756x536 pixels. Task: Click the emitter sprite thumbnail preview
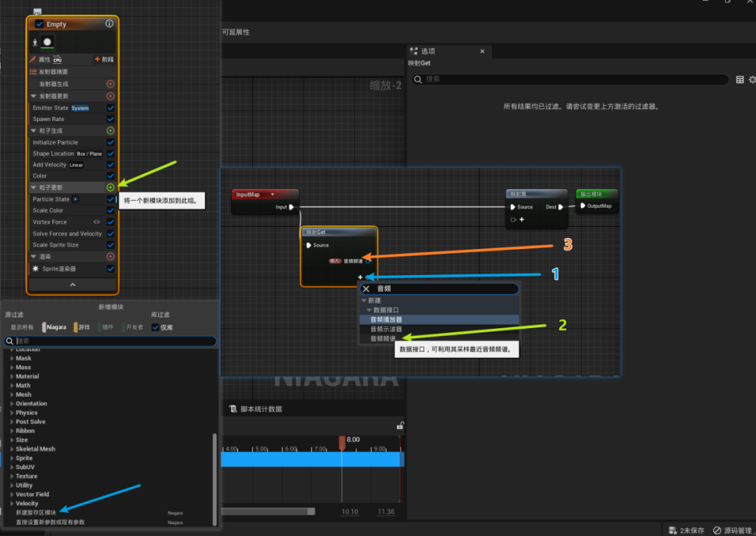click(x=48, y=43)
